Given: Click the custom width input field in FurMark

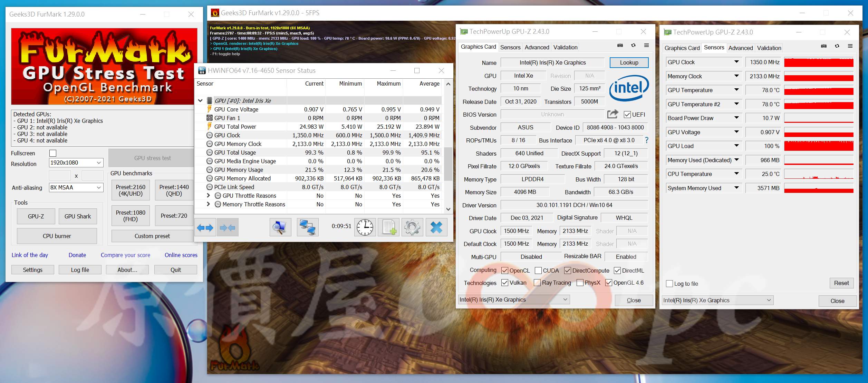Looking at the screenshot, I should point(60,175).
